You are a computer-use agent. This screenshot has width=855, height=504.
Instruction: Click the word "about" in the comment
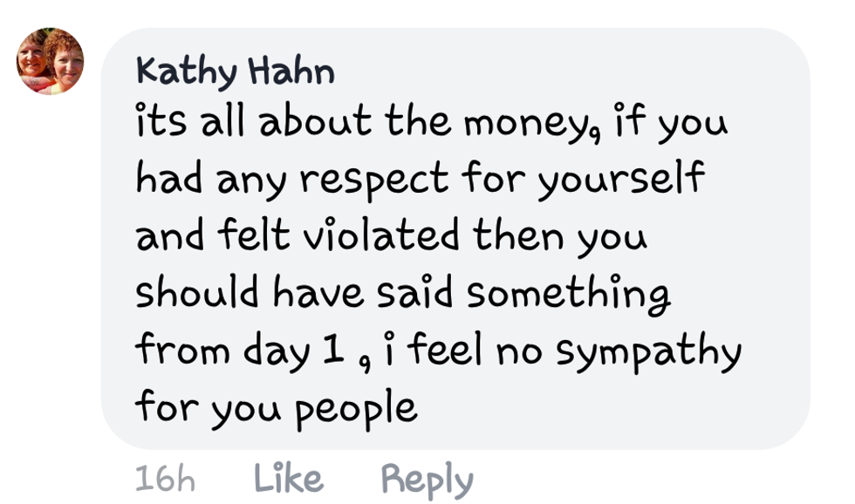click(315, 119)
